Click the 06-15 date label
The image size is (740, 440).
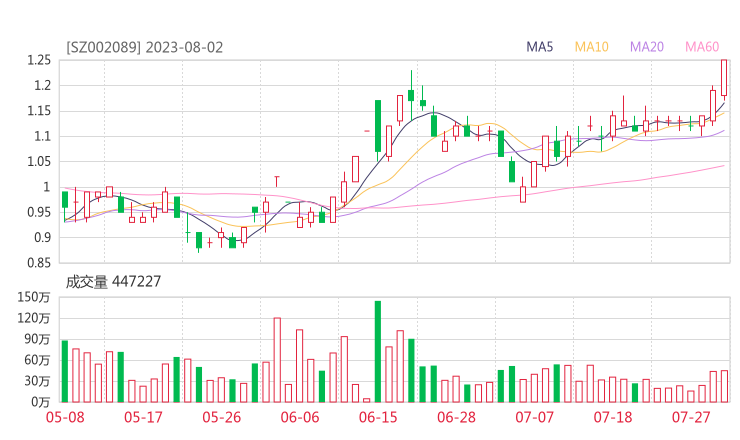(378, 418)
